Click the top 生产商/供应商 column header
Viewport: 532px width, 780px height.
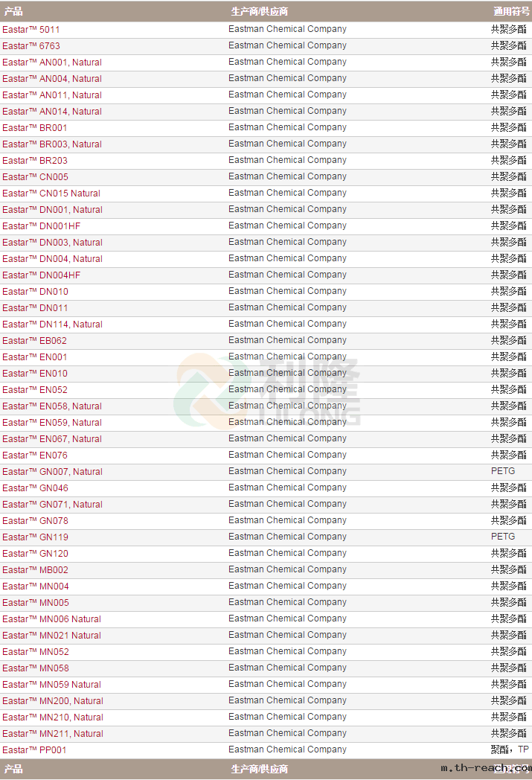[260, 11]
